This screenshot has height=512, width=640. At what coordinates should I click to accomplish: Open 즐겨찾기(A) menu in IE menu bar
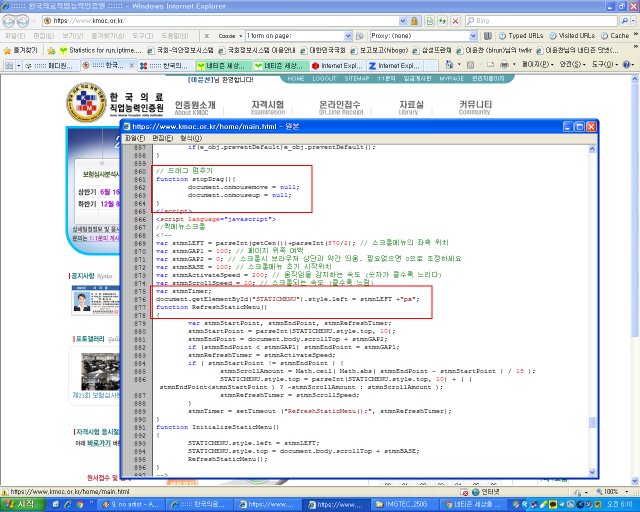pos(108,36)
